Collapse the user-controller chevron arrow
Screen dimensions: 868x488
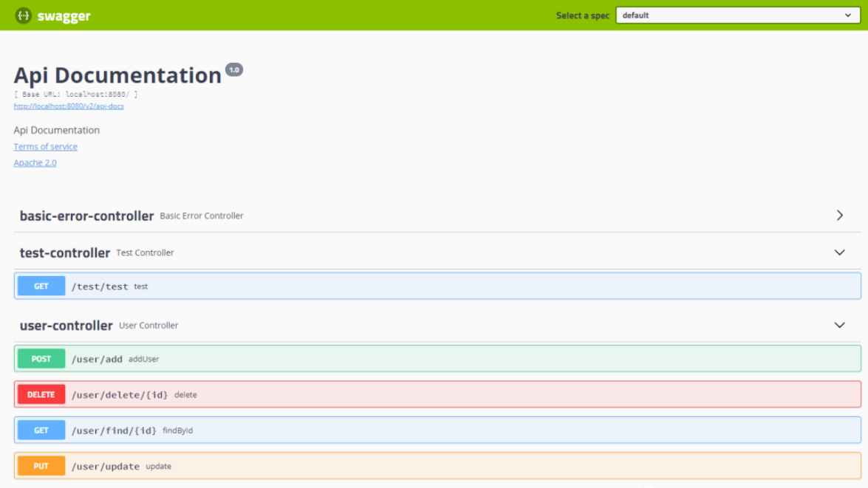839,325
